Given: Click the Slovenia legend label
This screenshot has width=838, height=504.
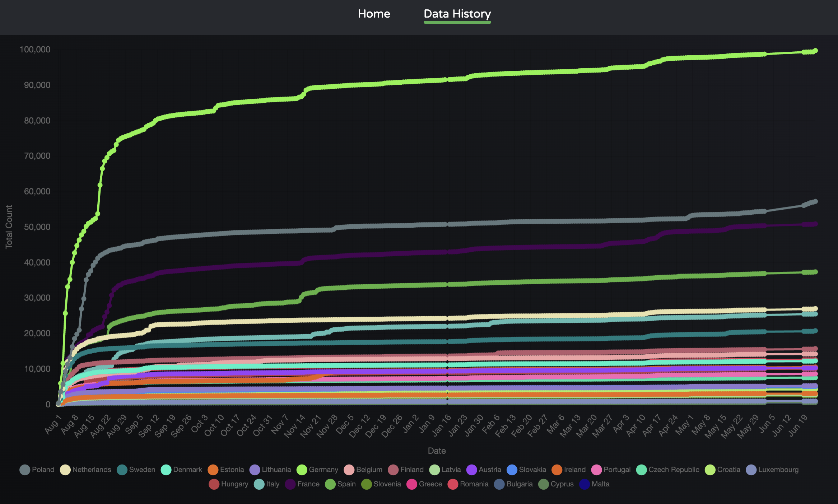Looking at the screenshot, I should point(387,484).
